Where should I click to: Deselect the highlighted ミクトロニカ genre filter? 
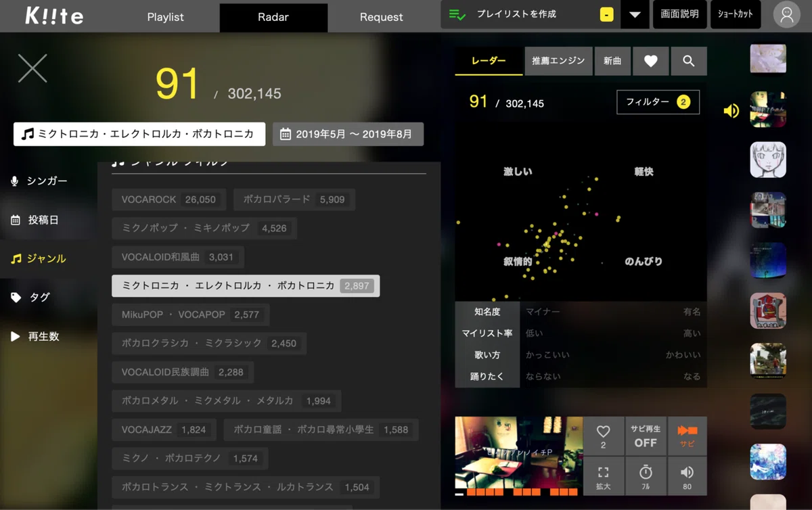click(246, 285)
